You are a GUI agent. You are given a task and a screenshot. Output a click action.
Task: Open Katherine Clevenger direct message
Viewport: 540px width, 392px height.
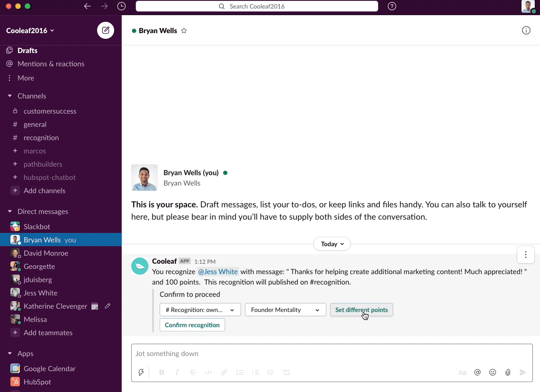point(55,306)
